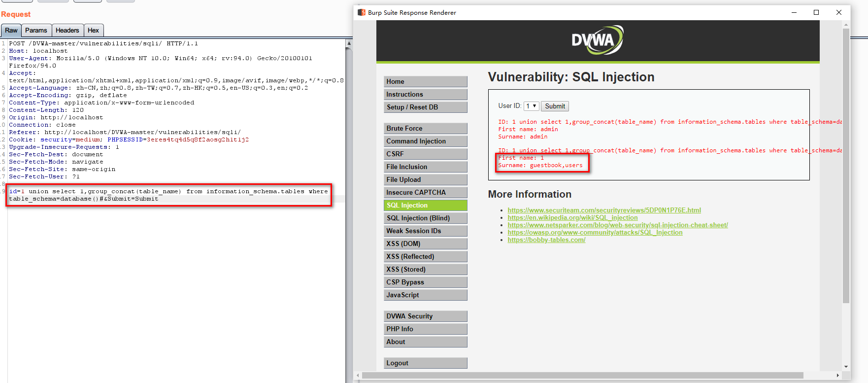Switch to the Raw request tab
Viewport: 868px width, 383px height.
[11, 31]
